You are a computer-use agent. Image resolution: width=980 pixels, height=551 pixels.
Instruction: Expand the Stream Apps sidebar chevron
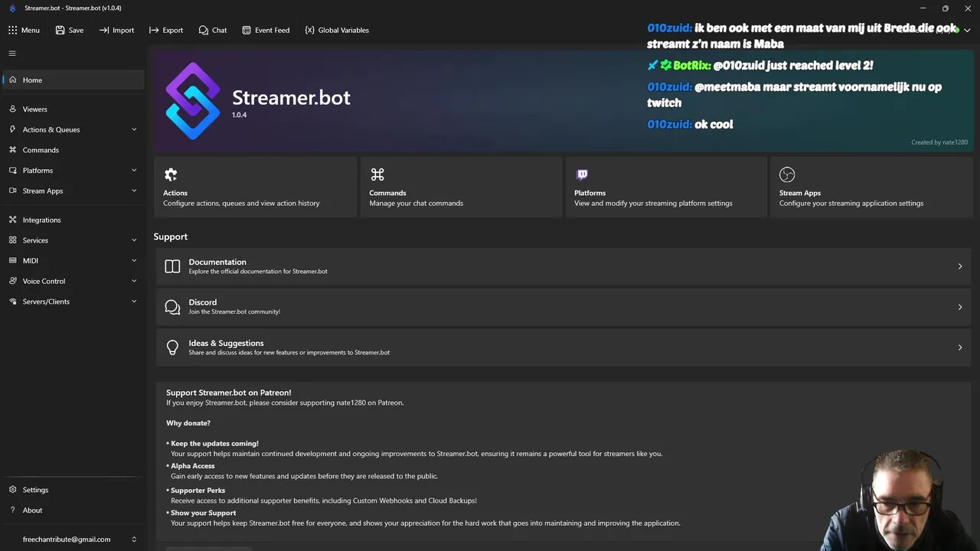(134, 191)
